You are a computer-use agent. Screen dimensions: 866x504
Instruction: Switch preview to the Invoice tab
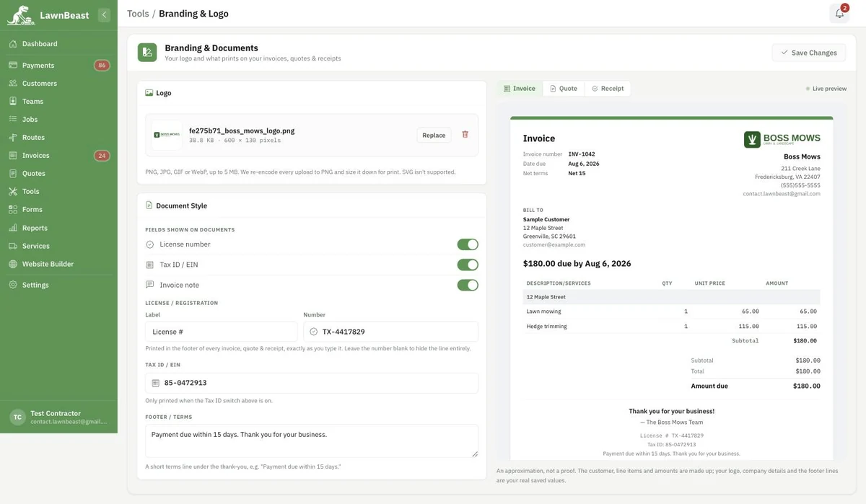click(520, 88)
